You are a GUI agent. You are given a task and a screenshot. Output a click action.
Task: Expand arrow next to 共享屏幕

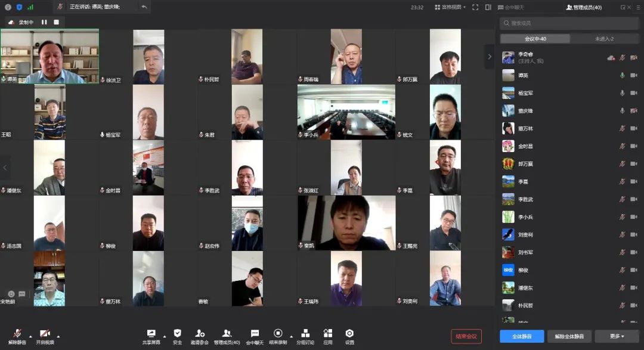pos(165,336)
